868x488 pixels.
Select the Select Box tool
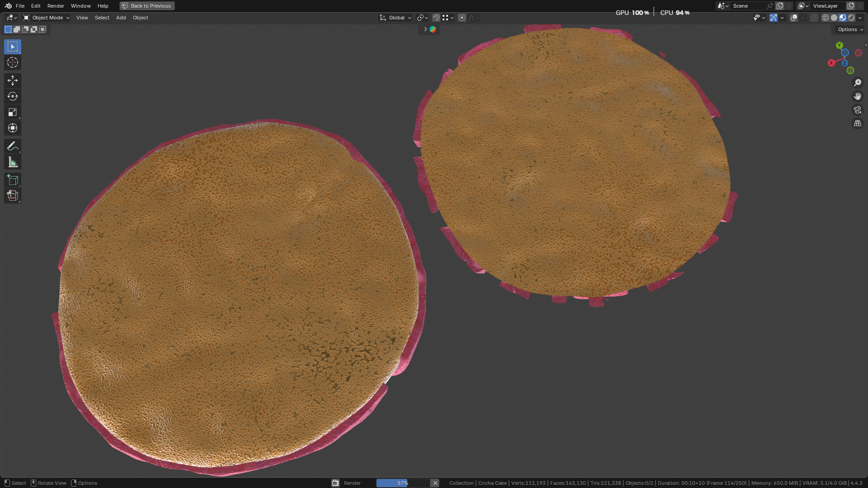click(13, 47)
